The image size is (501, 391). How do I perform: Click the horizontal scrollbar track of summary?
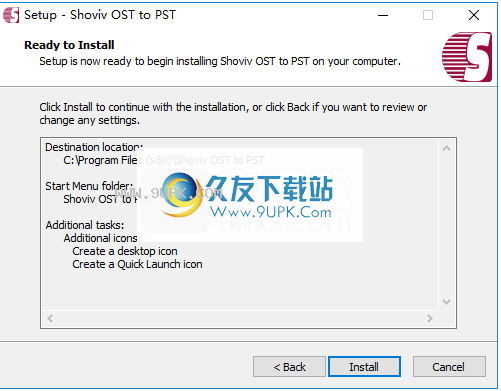pos(240,318)
